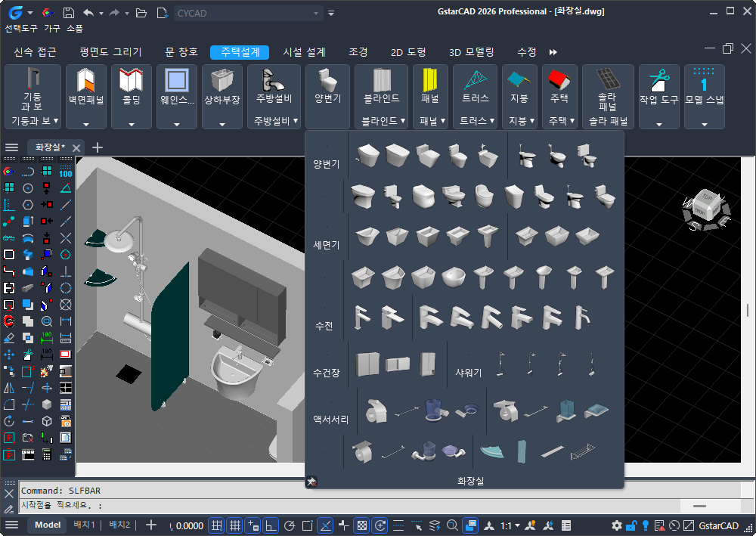Open the settings gear in status bar
The height and width of the screenshot is (536, 756).
(x=617, y=525)
